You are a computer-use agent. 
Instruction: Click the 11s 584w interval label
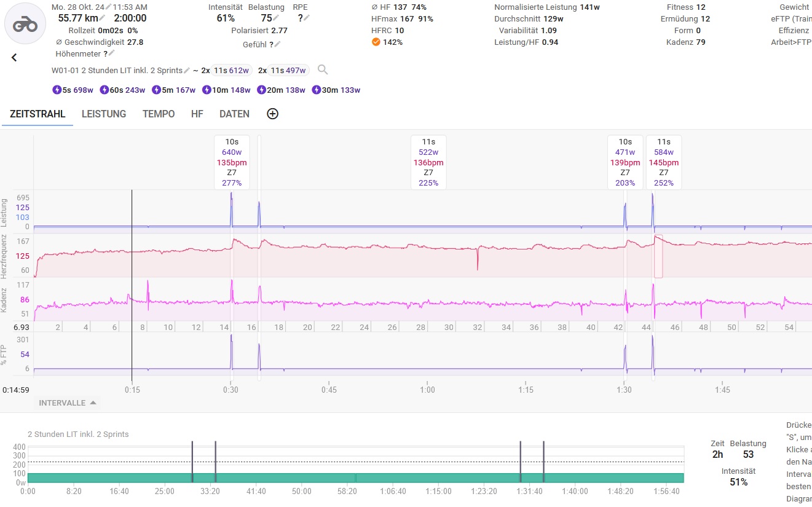[664, 162]
